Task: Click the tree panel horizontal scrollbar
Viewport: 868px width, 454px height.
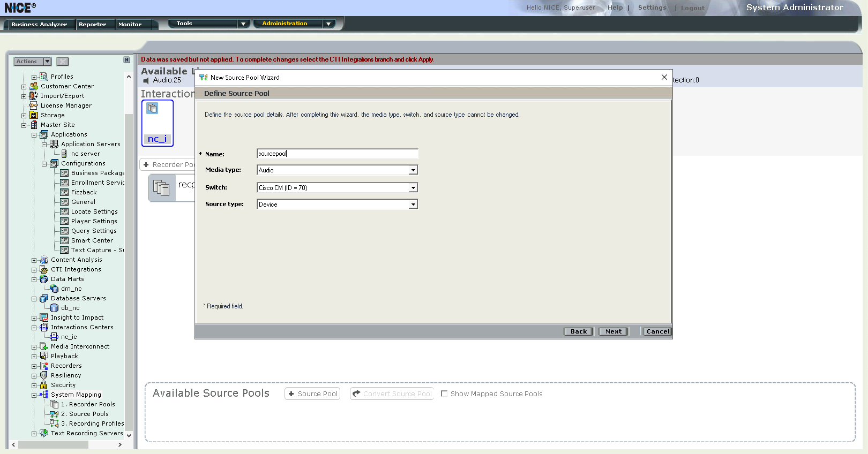Action: tap(67, 444)
